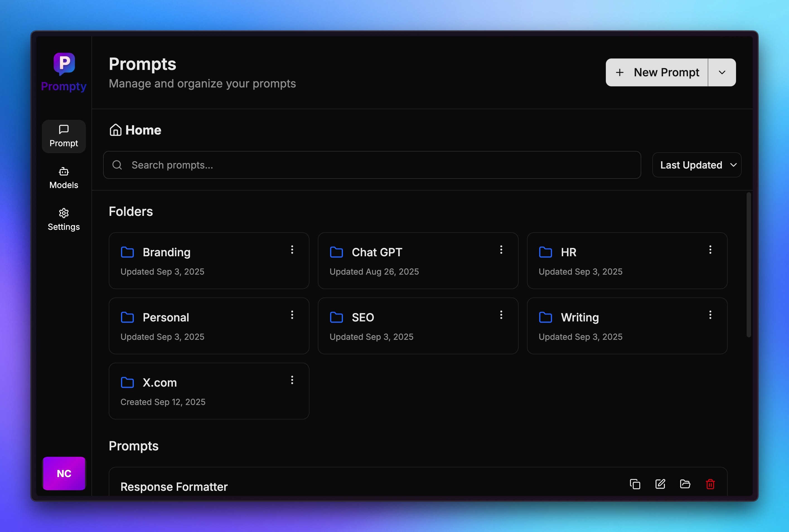Click the Prompty logo icon
Screen dimensions: 789x532
(64, 64)
